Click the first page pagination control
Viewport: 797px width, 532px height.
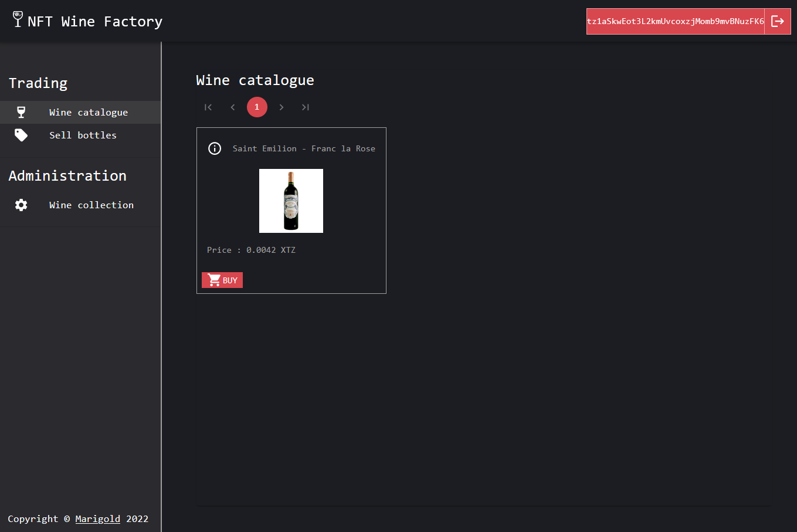tap(208, 107)
